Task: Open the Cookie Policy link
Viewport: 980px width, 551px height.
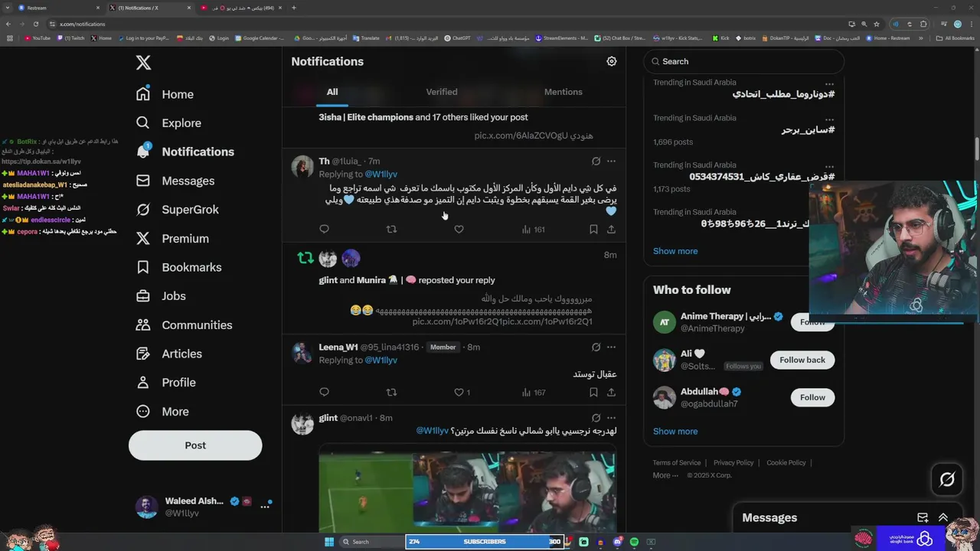Action: 786,463
